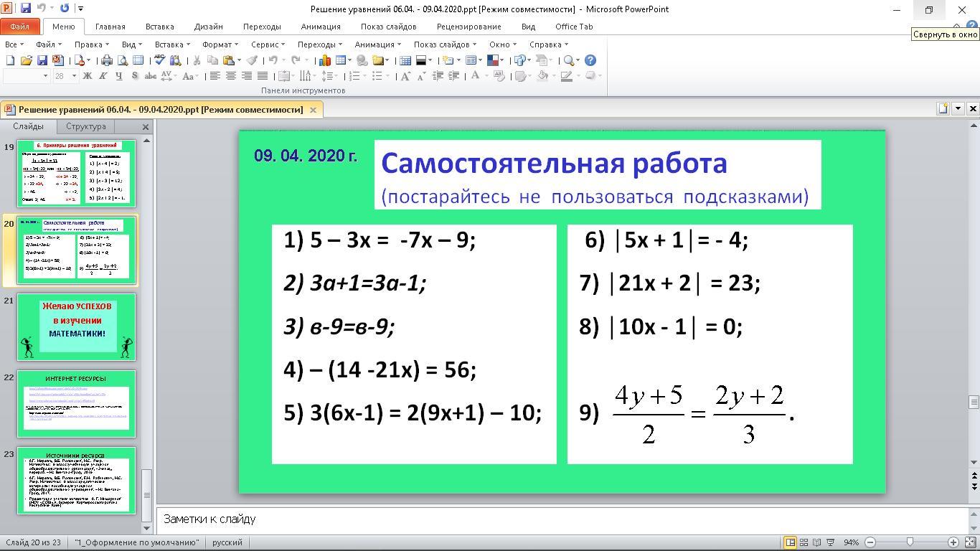Open Help with the blue question mark
980x551 pixels.
tap(590, 60)
